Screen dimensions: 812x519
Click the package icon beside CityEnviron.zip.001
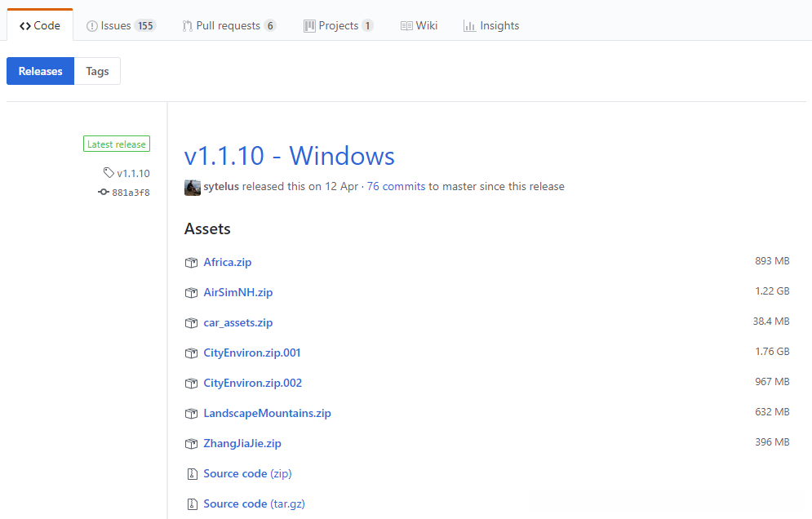[191, 353]
